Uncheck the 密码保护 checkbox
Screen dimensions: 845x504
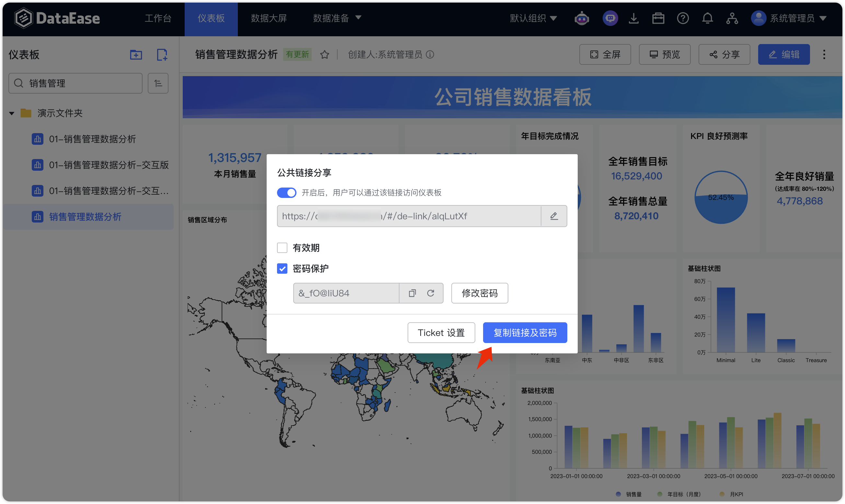click(x=282, y=269)
